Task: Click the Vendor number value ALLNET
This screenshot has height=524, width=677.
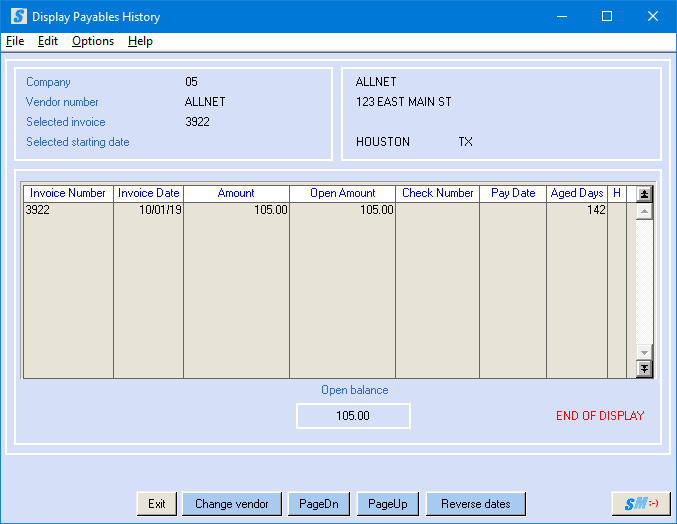Action: [205, 102]
